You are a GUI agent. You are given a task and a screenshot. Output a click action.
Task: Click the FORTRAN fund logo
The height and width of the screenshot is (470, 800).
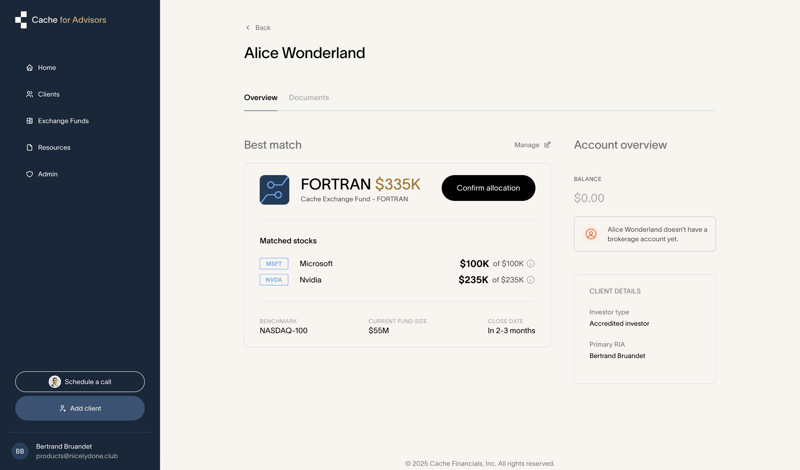(x=274, y=189)
